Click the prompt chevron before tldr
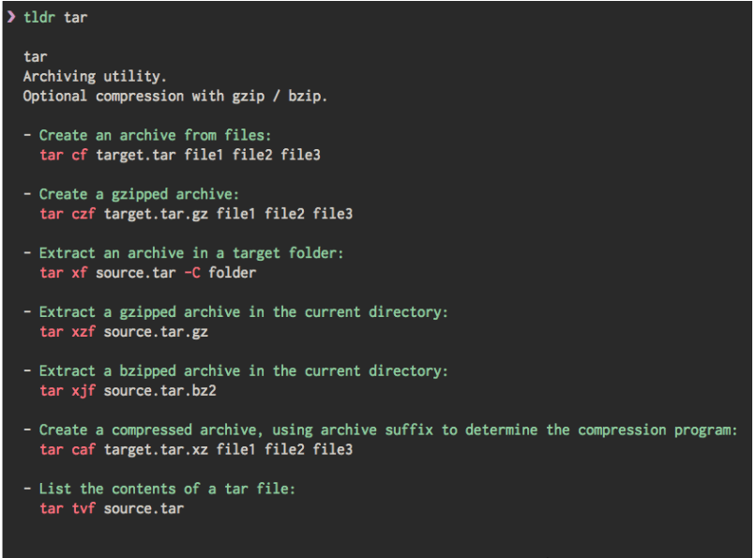This screenshot has height=558, width=756. point(10,17)
